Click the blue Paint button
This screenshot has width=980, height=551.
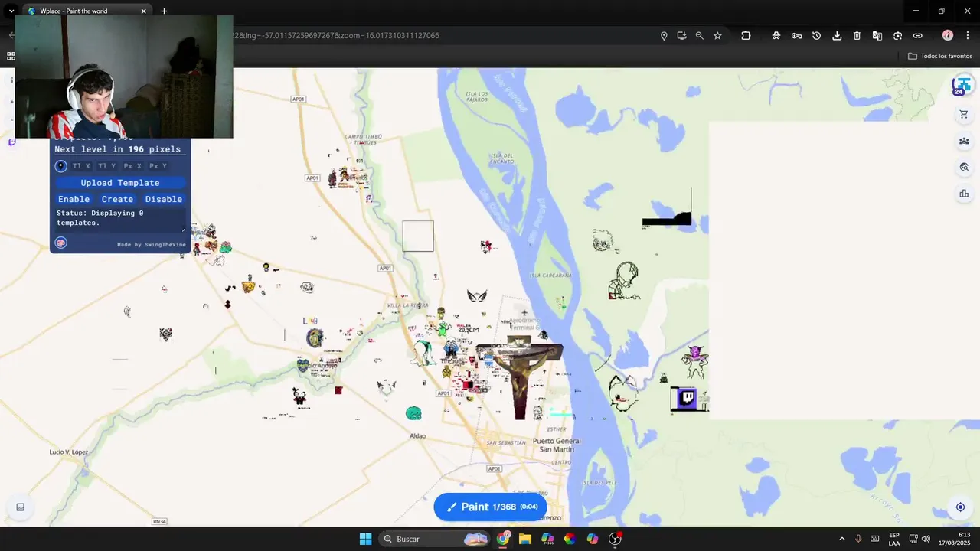(490, 507)
